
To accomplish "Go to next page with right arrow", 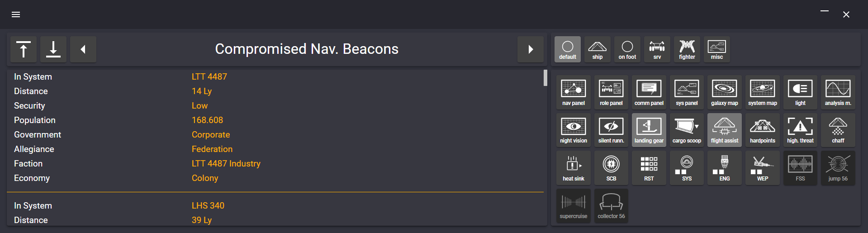I will click(531, 49).
